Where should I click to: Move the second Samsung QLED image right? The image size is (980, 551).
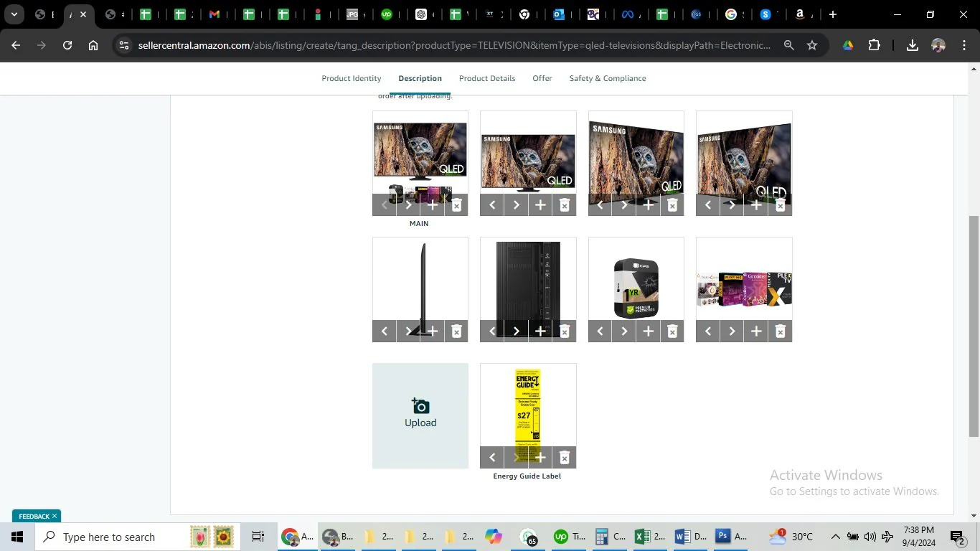517,205
